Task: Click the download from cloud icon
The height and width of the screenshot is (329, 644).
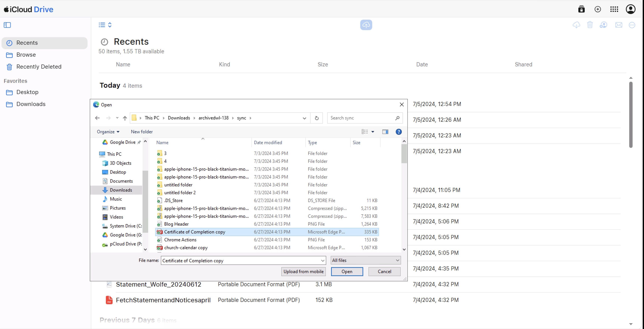Action: (x=576, y=25)
